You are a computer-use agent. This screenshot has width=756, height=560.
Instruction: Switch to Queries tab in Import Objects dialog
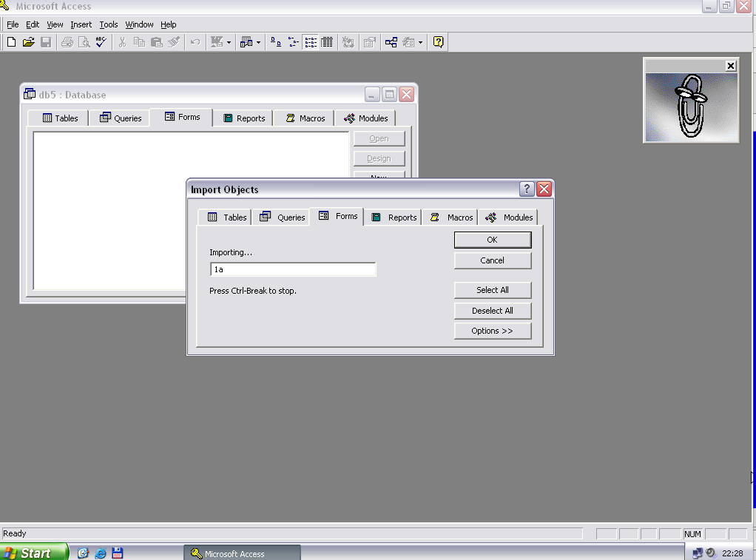[x=282, y=217]
